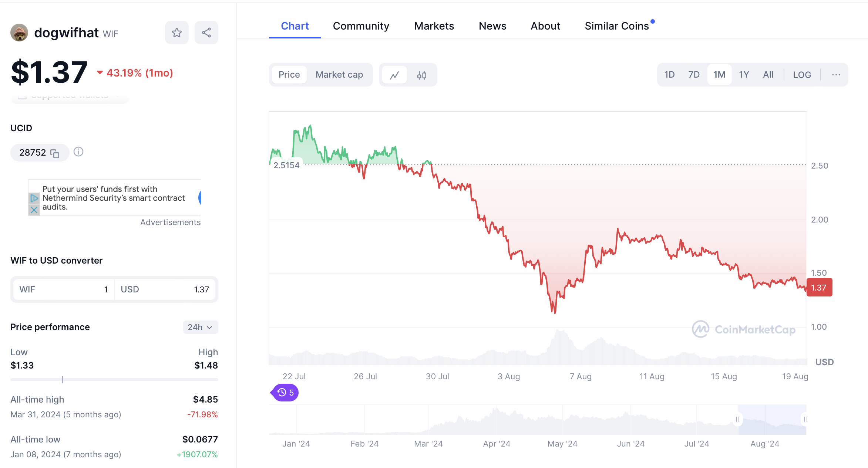The image size is (868, 468).
Task: Click the share icon button
Action: pyautogui.click(x=206, y=33)
